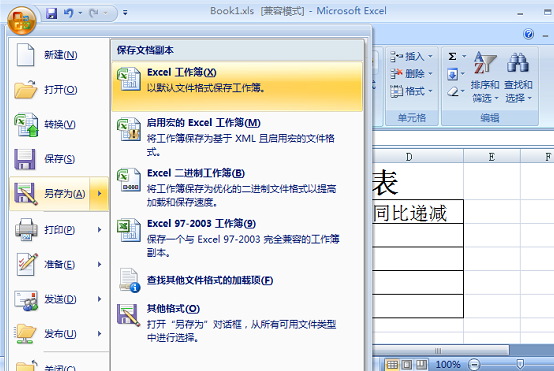The image size is (554, 371).
Task: Expand the 发布 submenu arrow
Action: point(99,334)
